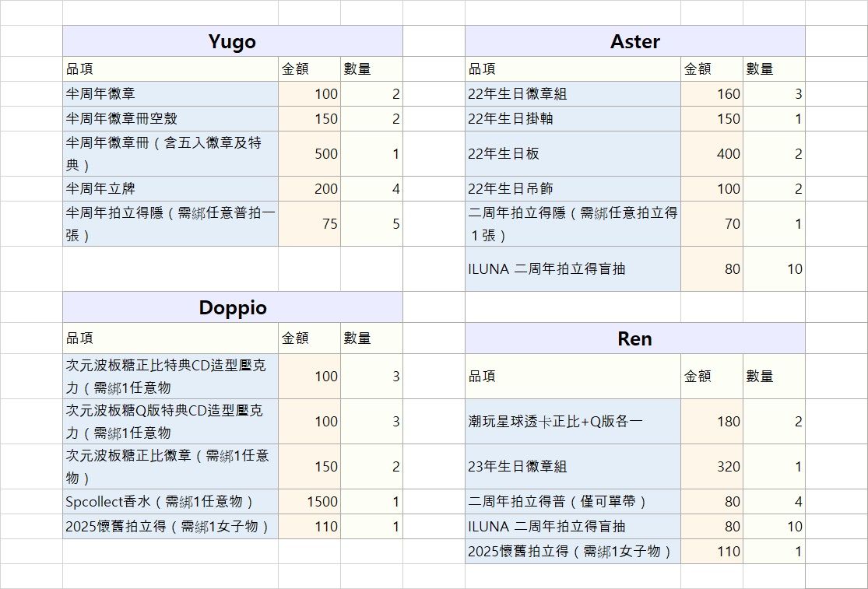
Task: Click the Doppio table title cell
Action: 232,307
